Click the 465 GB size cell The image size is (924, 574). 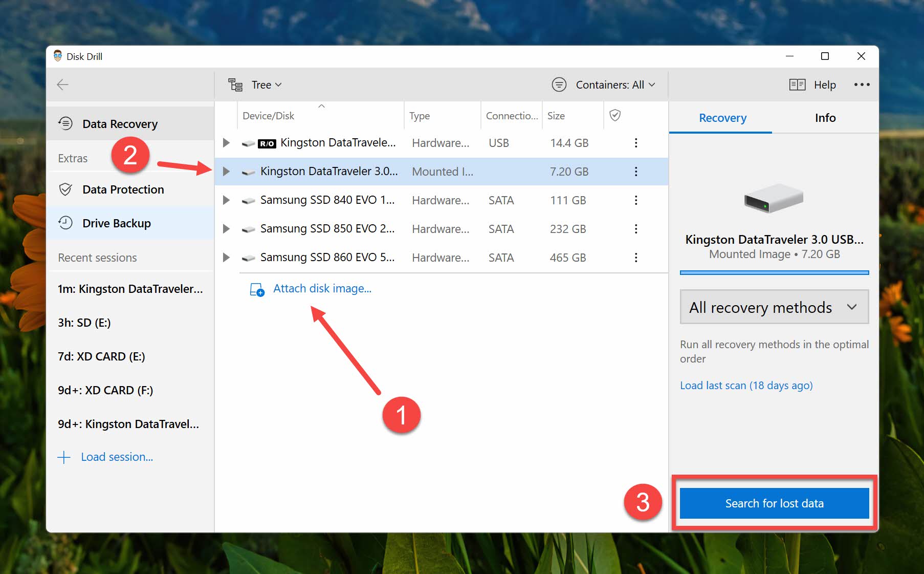pos(568,258)
